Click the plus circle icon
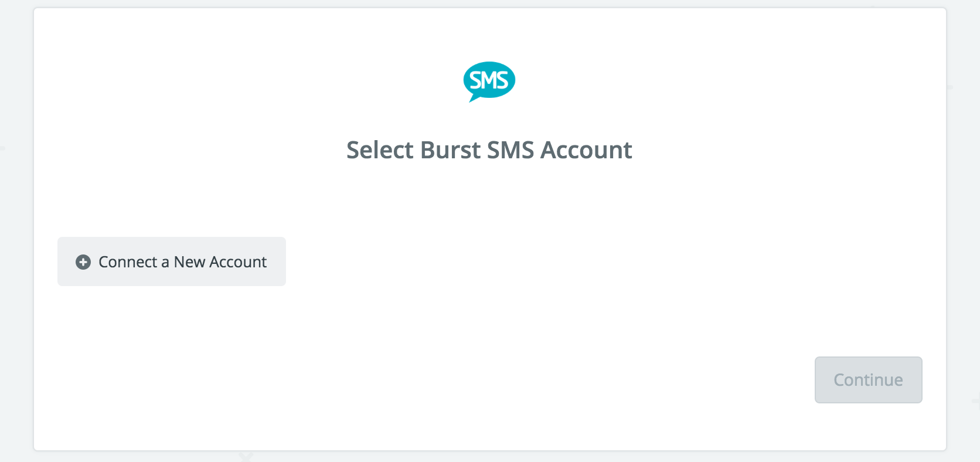 tap(83, 262)
